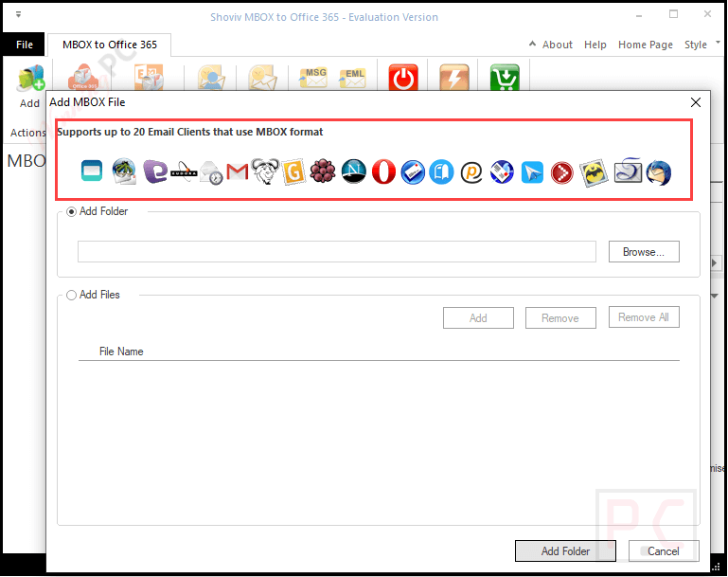Click the MSG save icon in toolbar
Screen dimensions: 728x577
313,77
